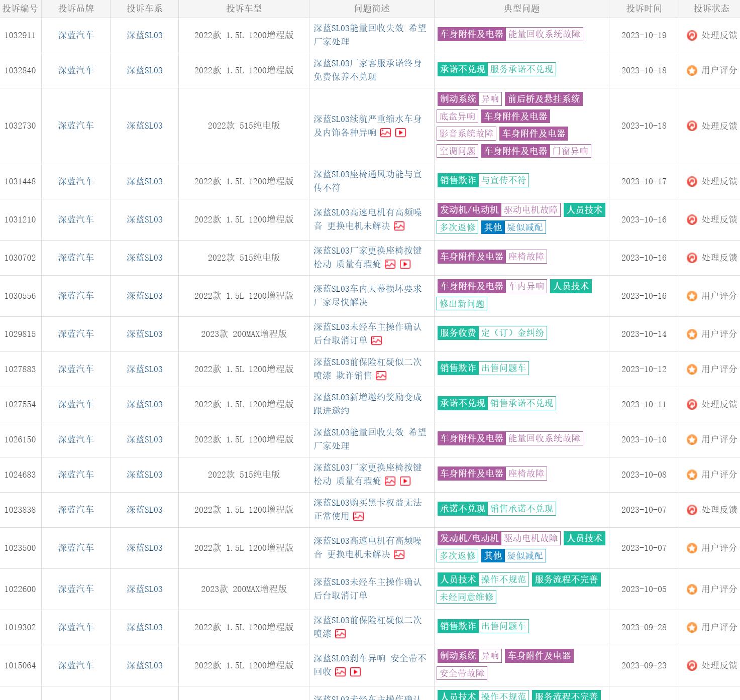740x700 pixels.
Task: Open image icon in complaint 1015064 description
Action: click(x=340, y=672)
